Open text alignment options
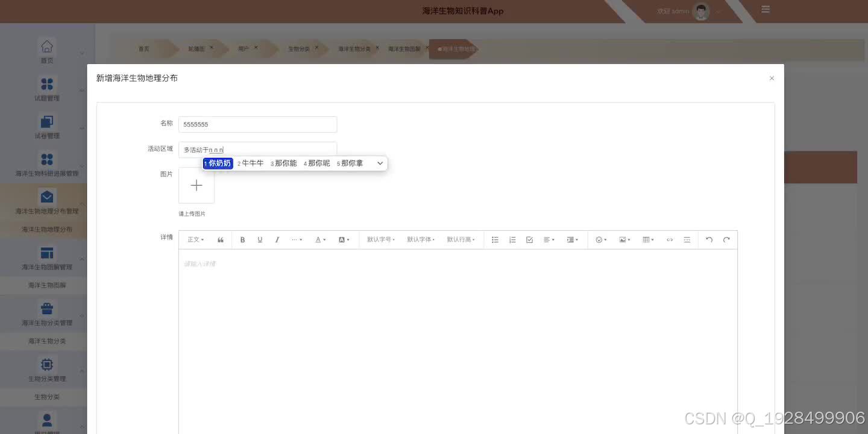Image resolution: width=868 pixels, height=434 pixels. (549, 240)
